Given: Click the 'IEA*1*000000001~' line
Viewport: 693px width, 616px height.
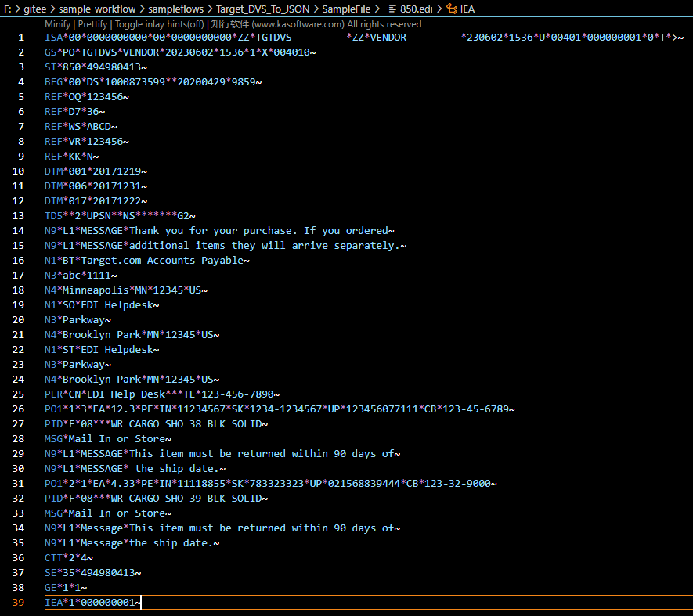Looking at the screenshot, I should point(93,602).
